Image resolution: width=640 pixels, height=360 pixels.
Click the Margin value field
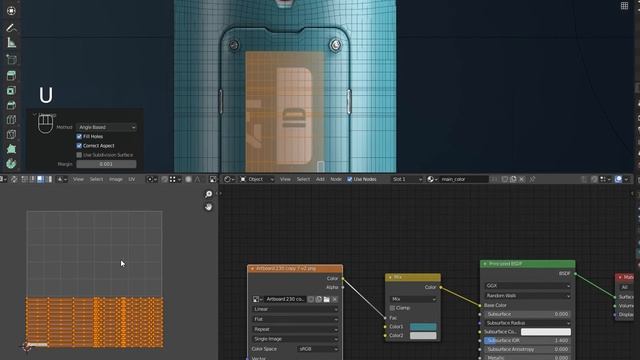pyautogui.click(x=106, y=164)
